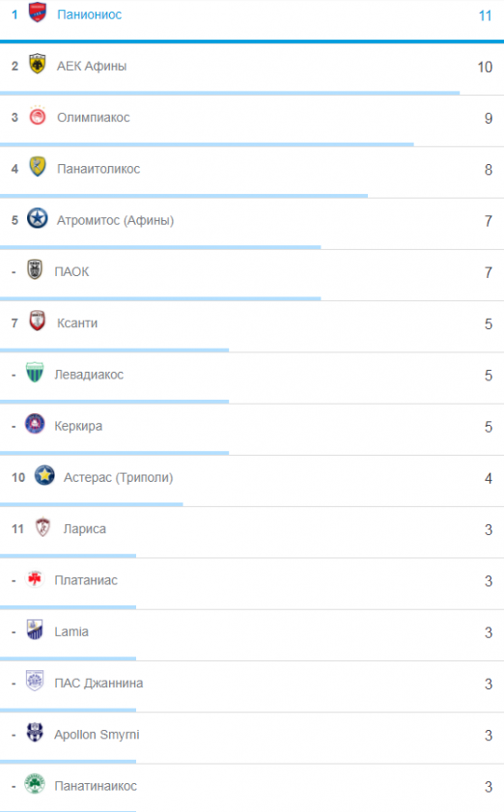The width and height of the screenshot is (504, 812).
Task: Click the Ксанти red shield logo
Action: [37, 321]
